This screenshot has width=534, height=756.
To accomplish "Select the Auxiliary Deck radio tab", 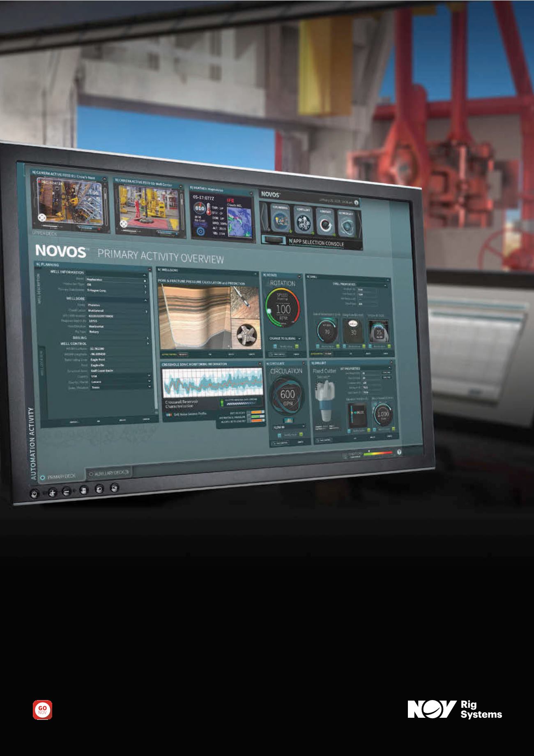I will point(91,474).
